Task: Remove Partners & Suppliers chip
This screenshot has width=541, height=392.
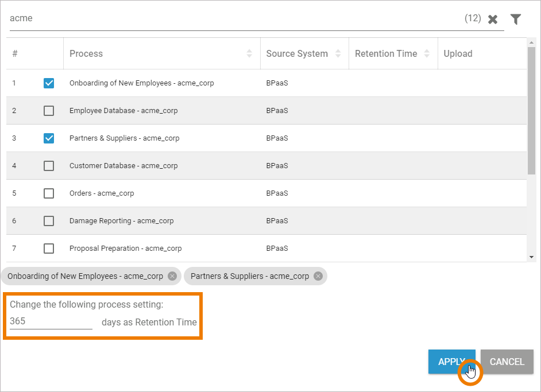Action: [x=318, y=276]
